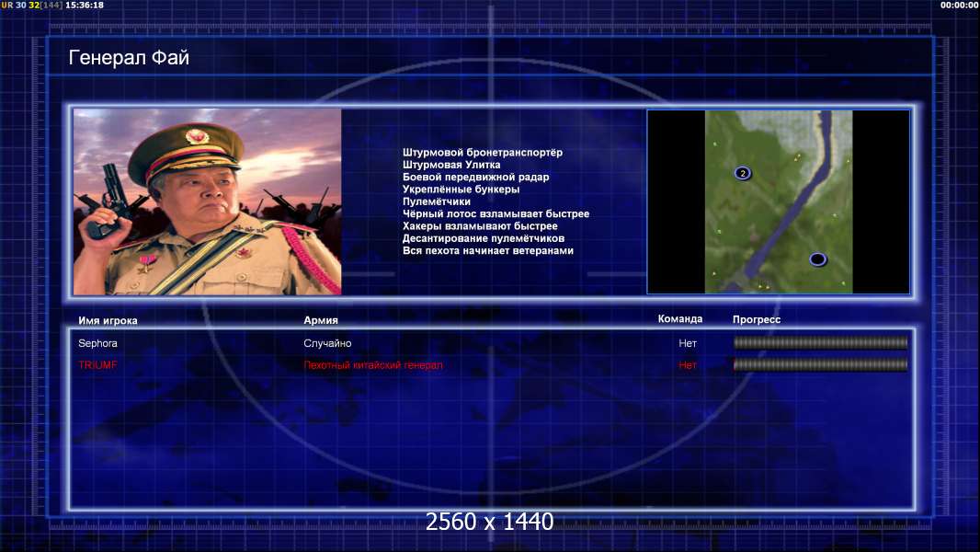Click TRIUMF's loading progress bar

(820, 364)
